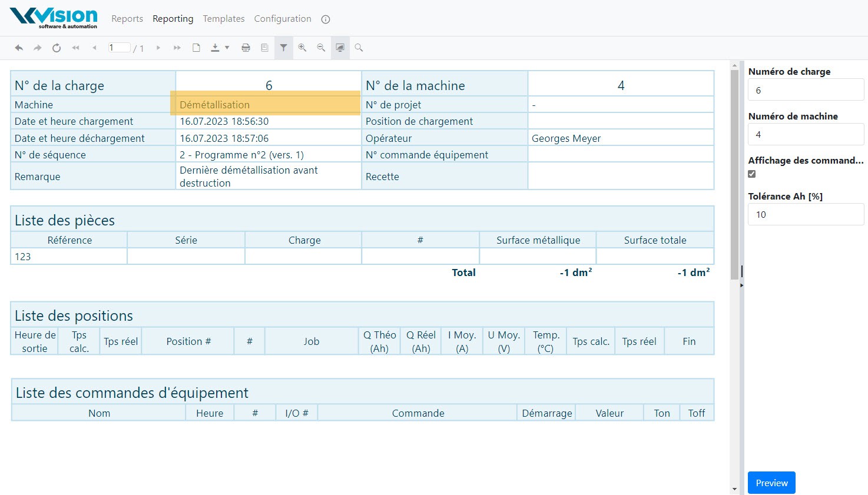Image resolution: width=868 pixels, height=495 pixels.
Task: Zoom out of the report
Action: coord(321,48)
